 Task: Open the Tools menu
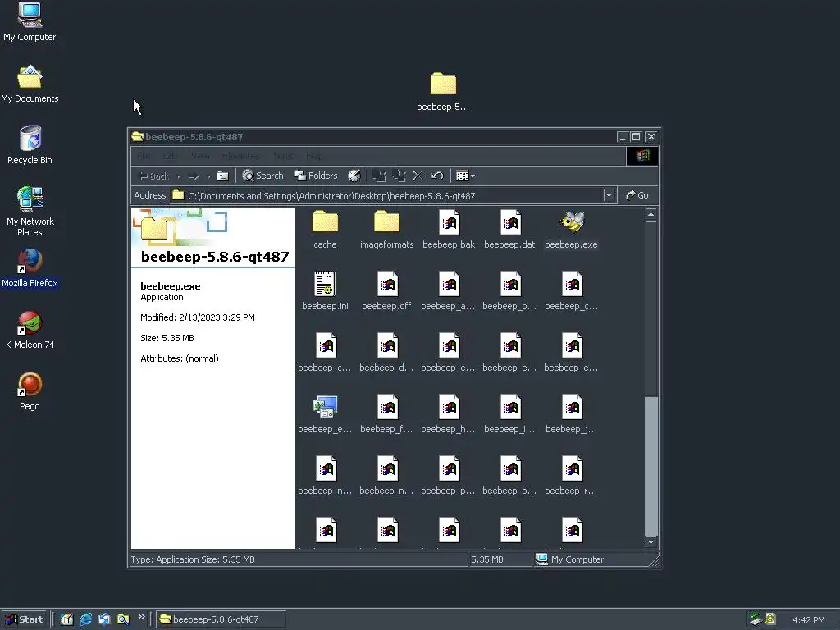(283, 156)
